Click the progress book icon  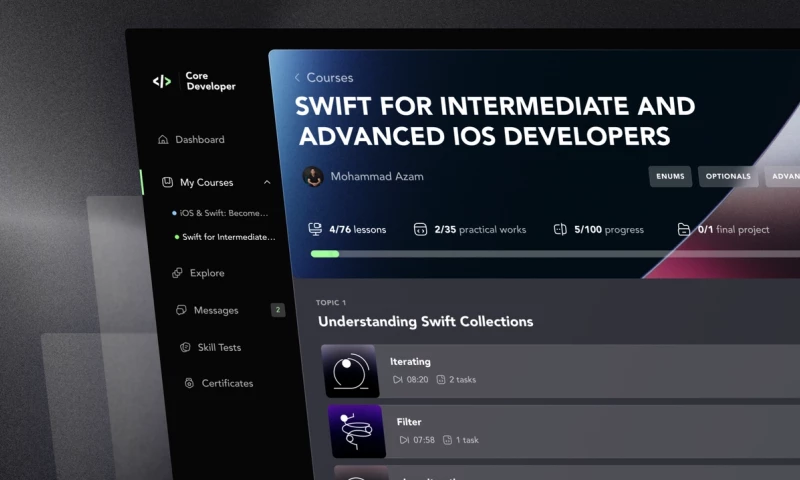click(560, 230)
